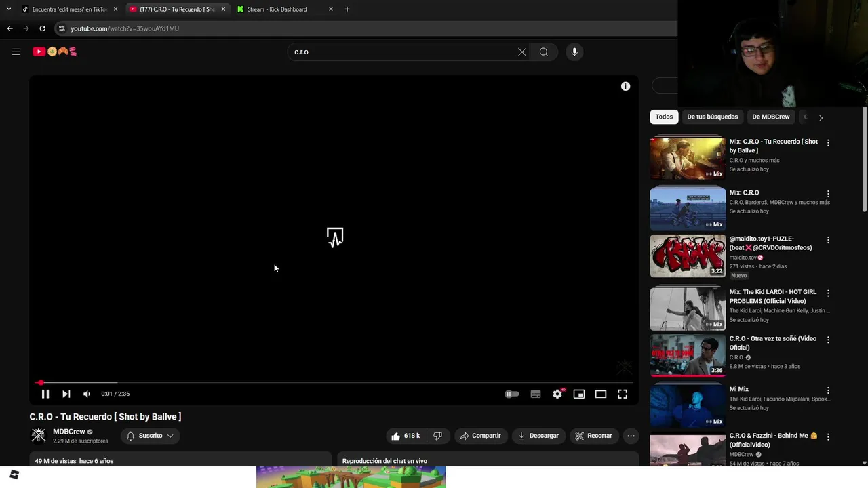Open Otra vez te soñé video title
868x488 pixels.
pos(772,343)
